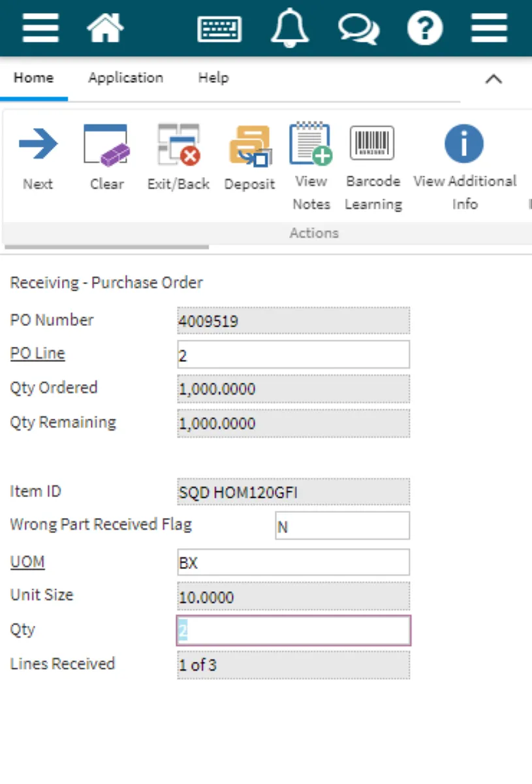
Task: Open the left hamburger navigation menu
Action: (40, 27)
